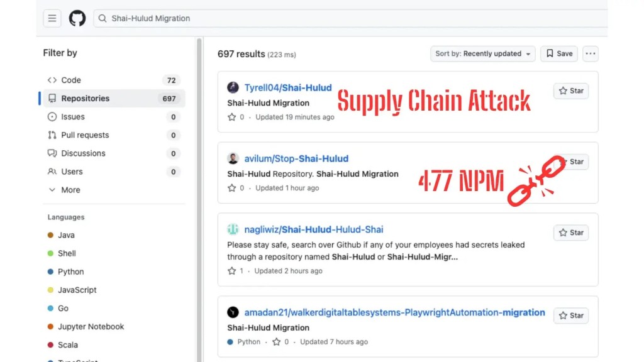This screenshot has width=644, height=362.
Task: Click the Pull requests filter icon
Action: [x=53, y=134]
